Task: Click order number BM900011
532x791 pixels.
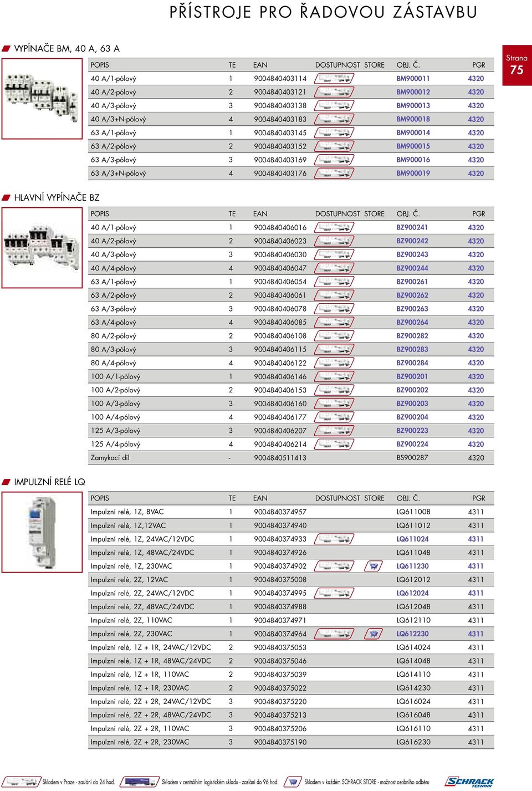Action: (x=413, y=79)
